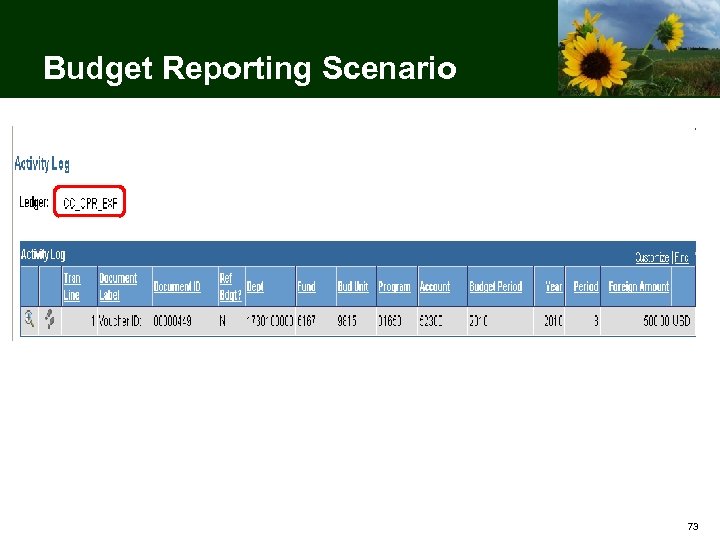Select the Bud Unit value 9815
720x540 pixels.
(x=347, y=321)
